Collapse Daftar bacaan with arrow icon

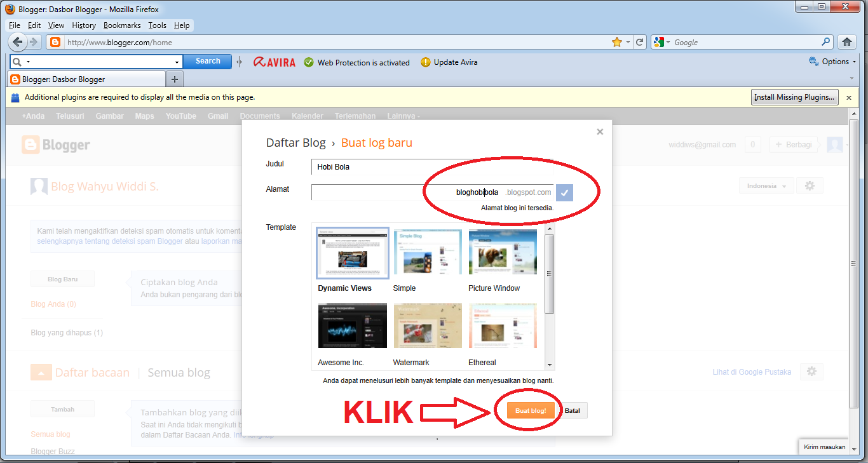coord(41,372)
